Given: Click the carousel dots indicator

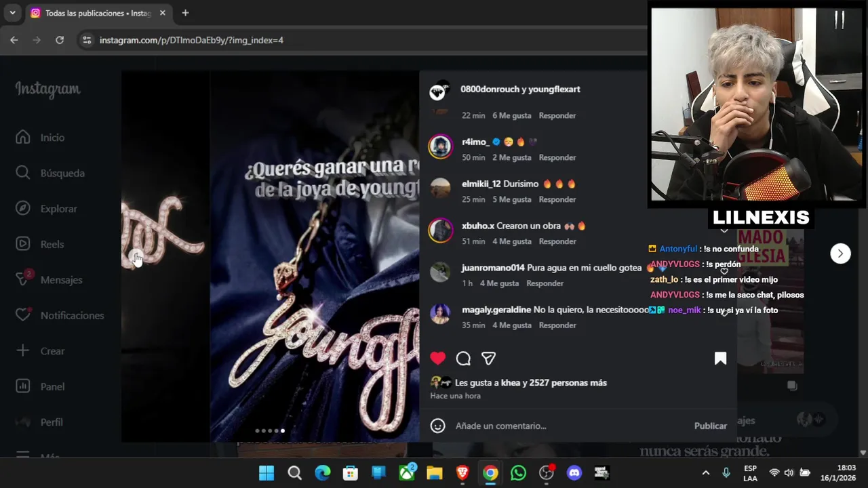Looking at the screenshot, I should pos(270,430).
